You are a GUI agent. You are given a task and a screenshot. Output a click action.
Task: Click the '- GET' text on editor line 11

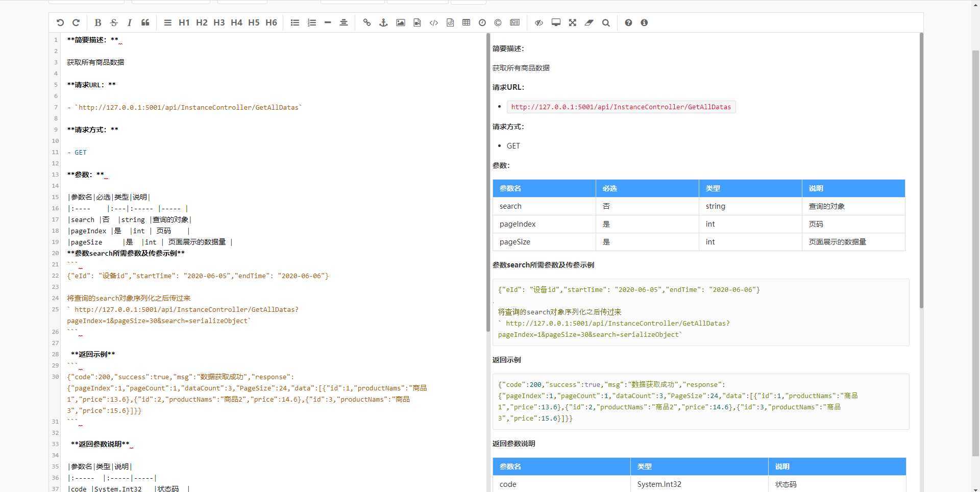77,152
